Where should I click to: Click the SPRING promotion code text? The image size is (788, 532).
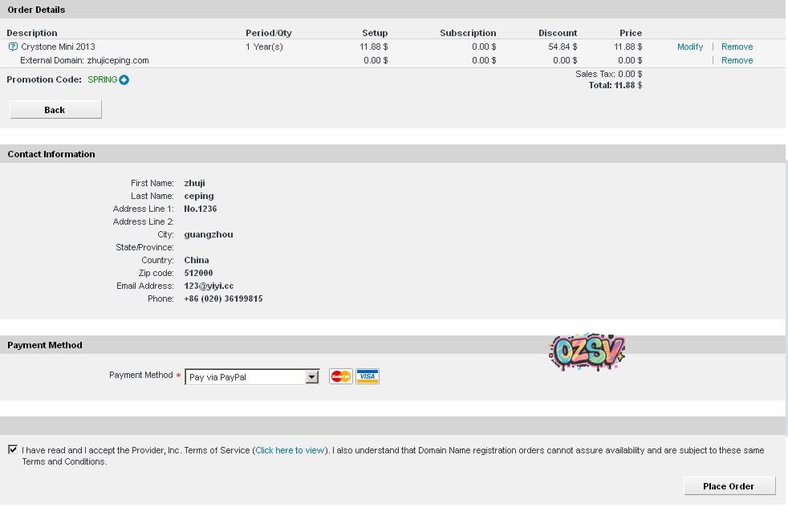102,79
